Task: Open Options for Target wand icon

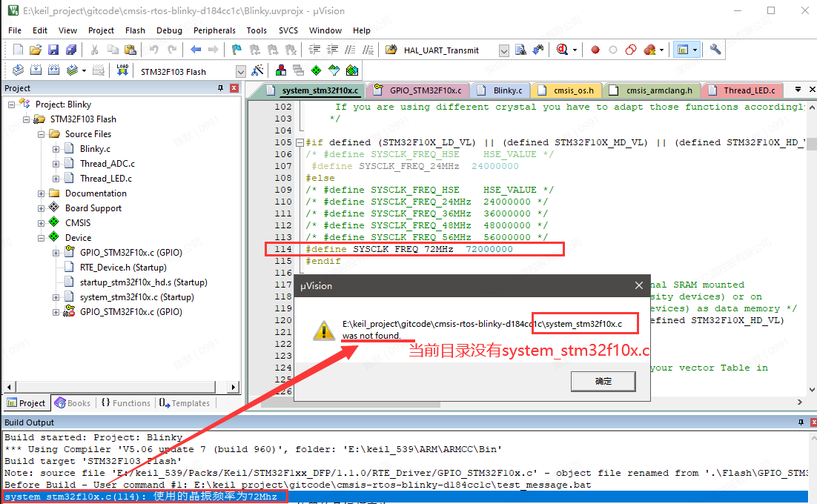Action: click(x=257, y=71)
